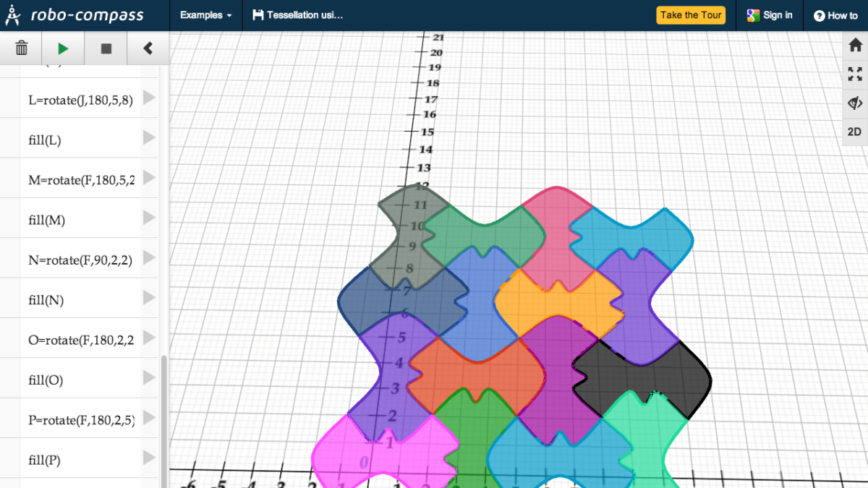Open the Examples dropdown menu
The width and height of the screenshot is (868, 488).
[205, 14]
